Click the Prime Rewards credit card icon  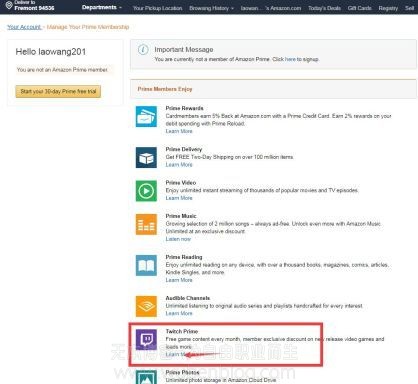(x=146, y=116)
